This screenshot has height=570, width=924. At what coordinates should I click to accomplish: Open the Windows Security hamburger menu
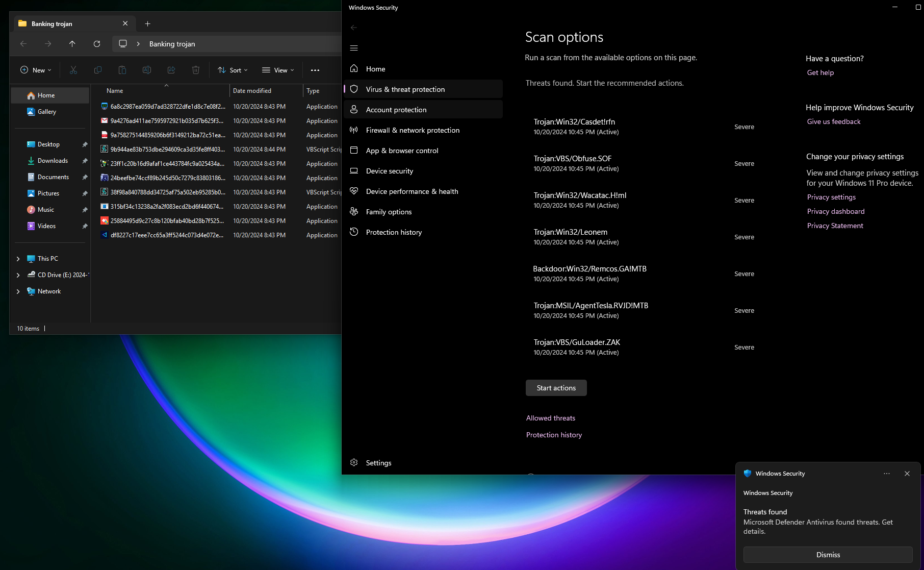(x=354, y=48)
